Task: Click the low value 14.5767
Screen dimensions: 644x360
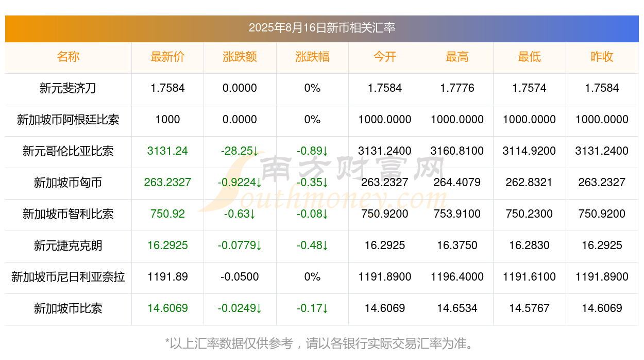Action: [x=529, y=308]
